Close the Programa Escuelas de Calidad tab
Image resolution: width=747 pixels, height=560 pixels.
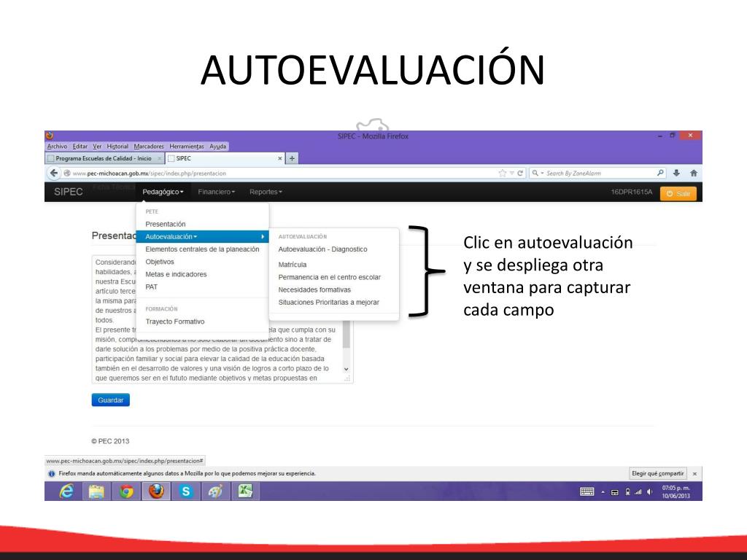point(159,158)
